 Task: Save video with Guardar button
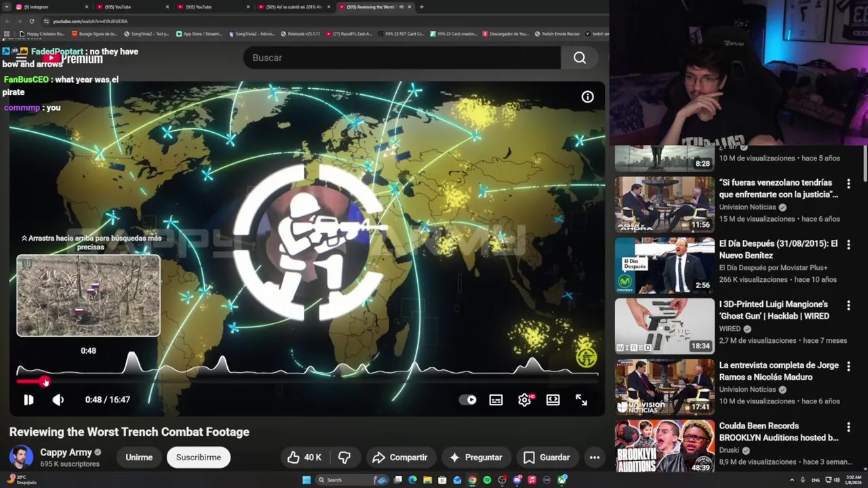coord(547,457)
